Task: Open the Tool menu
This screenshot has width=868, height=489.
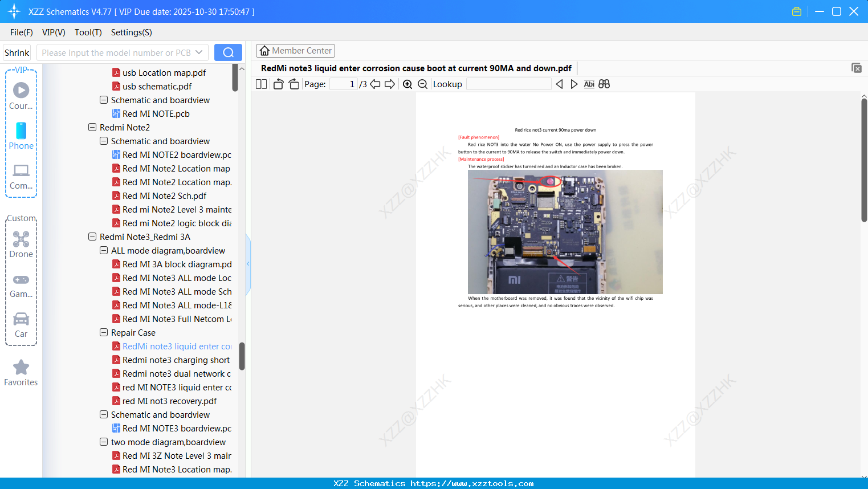Action: point(88,32)
